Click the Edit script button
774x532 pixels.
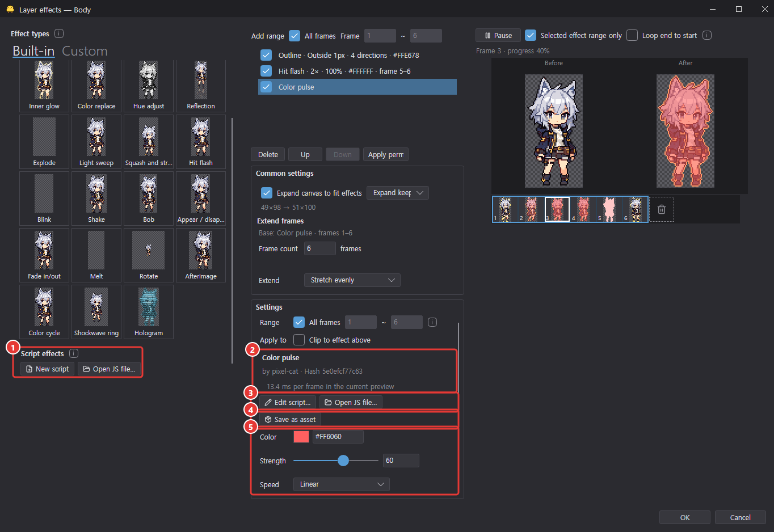tap(288, 402)
